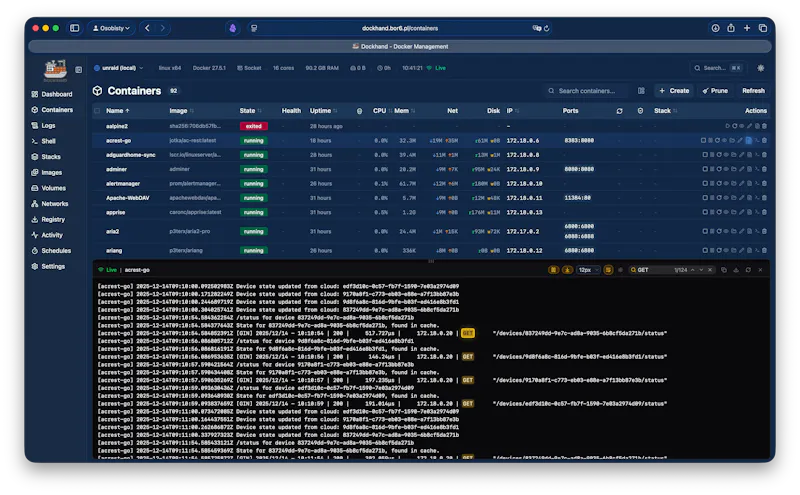
Task: Sort containers by Name column
Action: click(118, 111)
